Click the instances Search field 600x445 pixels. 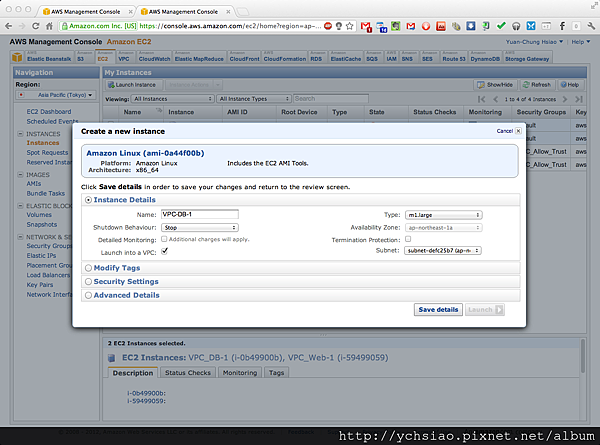point(331,99)
